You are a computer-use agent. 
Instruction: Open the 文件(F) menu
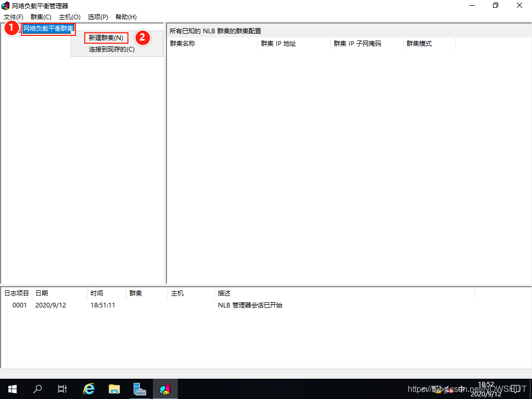point(13,17)
